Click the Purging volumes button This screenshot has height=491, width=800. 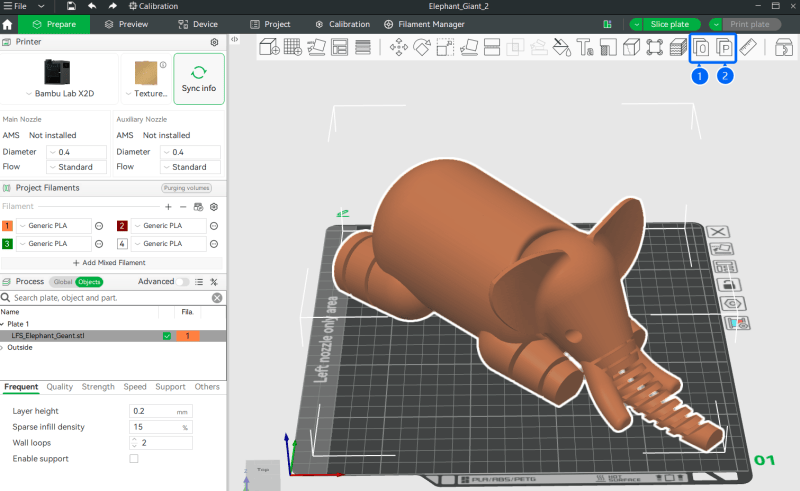click(x=186, y=188)
